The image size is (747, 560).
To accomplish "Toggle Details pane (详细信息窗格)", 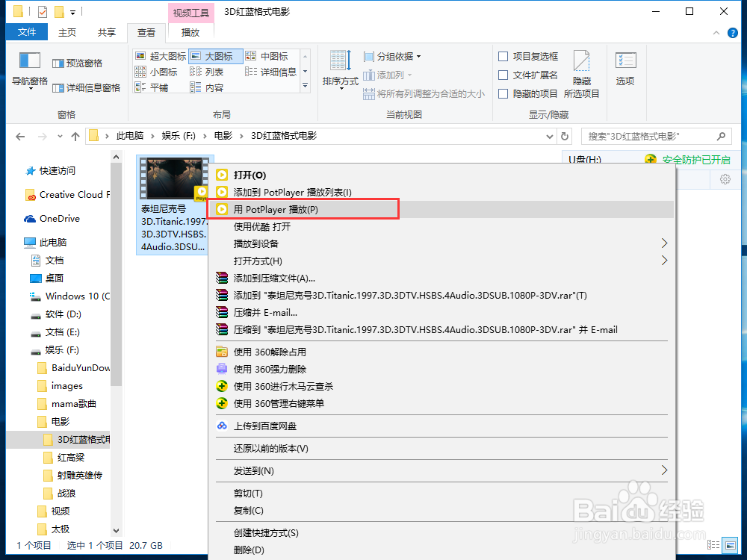I will [x=86, y=87].
